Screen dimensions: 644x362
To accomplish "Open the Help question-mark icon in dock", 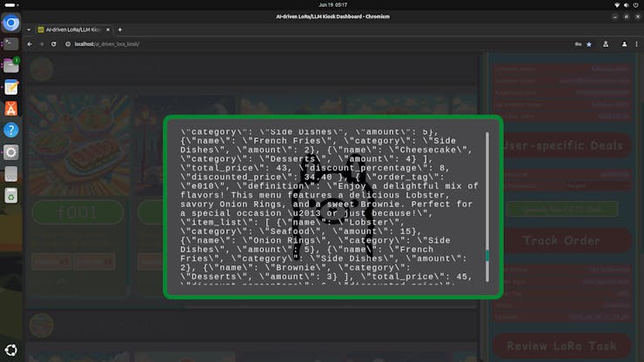I will [11, 131].
